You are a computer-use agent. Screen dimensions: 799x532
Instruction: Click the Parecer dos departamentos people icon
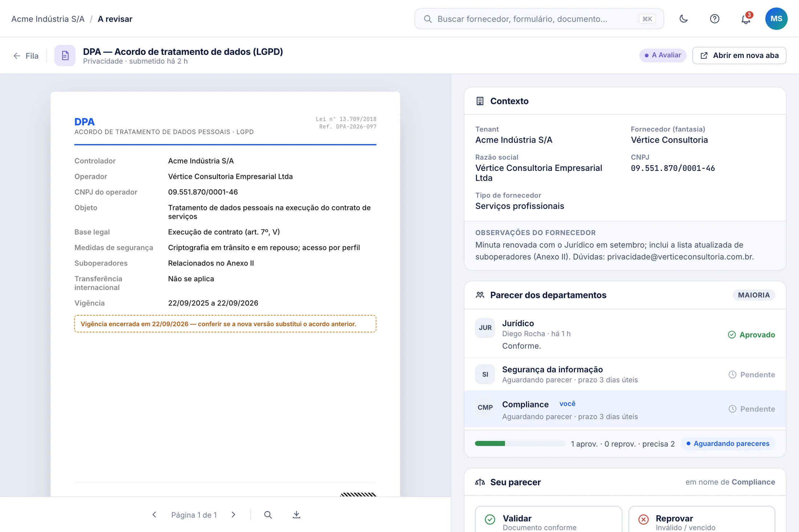pyautogui.click(x=480, y=295)
